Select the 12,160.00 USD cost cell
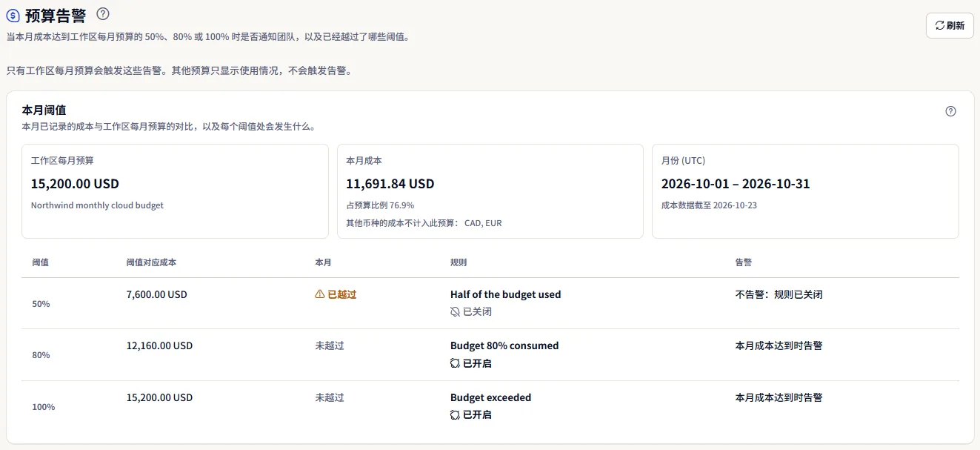The height and width of the screenshot is (450, 980). [159, 345]
